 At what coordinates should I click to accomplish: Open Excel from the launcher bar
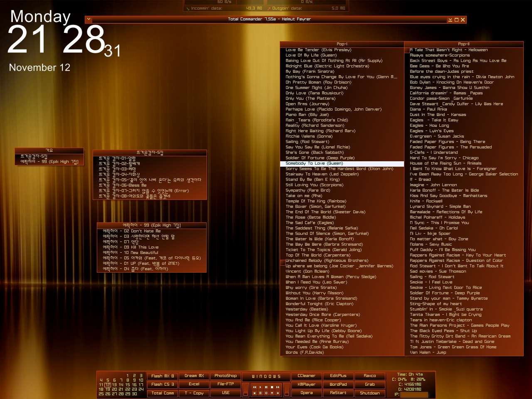click(194, 384)
